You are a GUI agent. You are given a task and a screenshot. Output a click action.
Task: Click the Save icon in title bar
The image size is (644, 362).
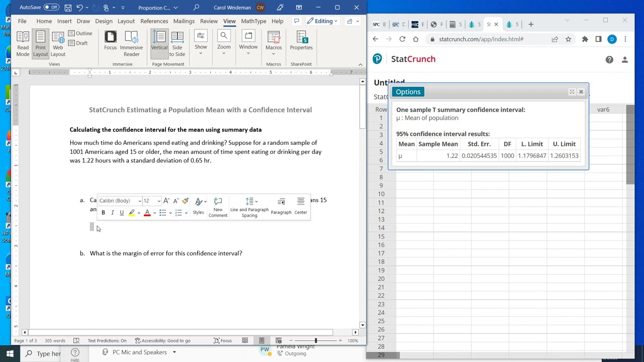pos(68,8)
